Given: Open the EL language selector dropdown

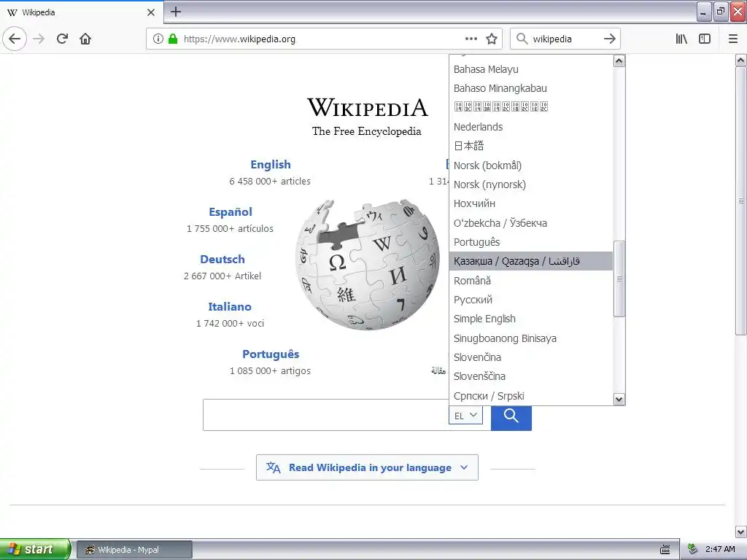Looking at the screenshot, I should pyautogui.click(x=465, y=415).
